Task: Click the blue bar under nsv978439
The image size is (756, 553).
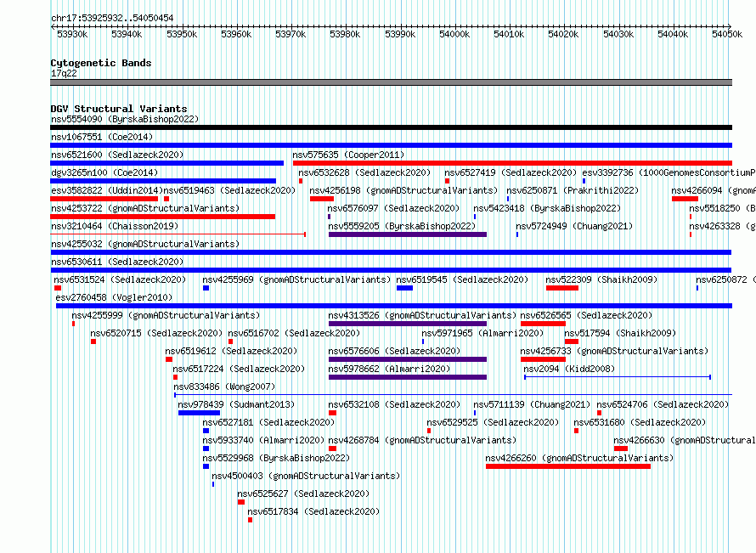Action: tap(199, 413)
